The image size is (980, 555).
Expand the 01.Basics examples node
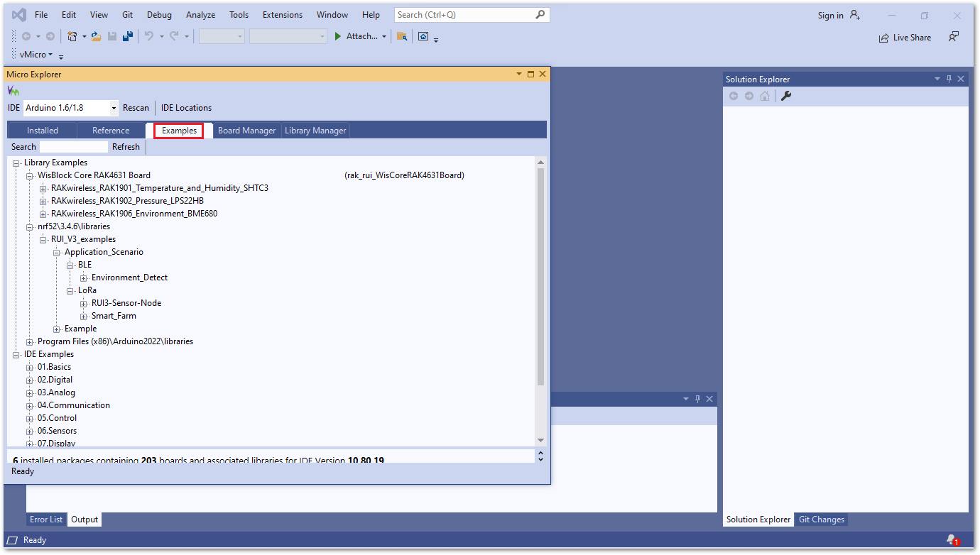pyautogui.click(x=30, y=367)
